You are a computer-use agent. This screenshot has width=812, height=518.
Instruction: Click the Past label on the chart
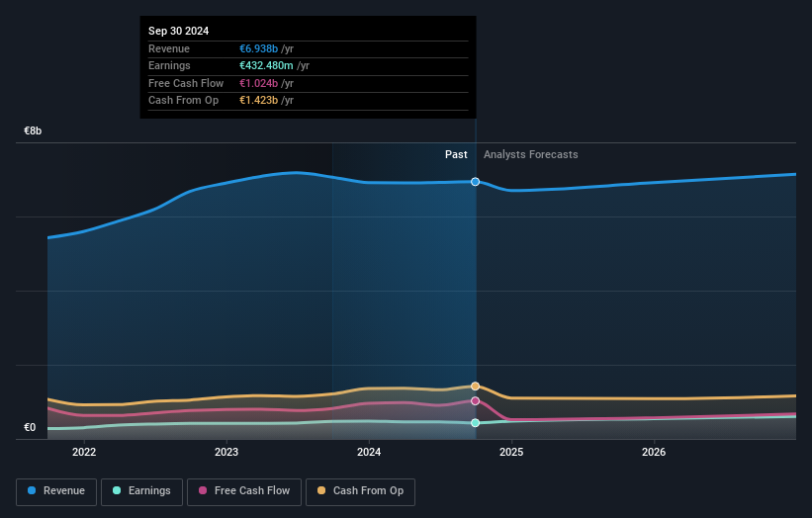point(456,154)
